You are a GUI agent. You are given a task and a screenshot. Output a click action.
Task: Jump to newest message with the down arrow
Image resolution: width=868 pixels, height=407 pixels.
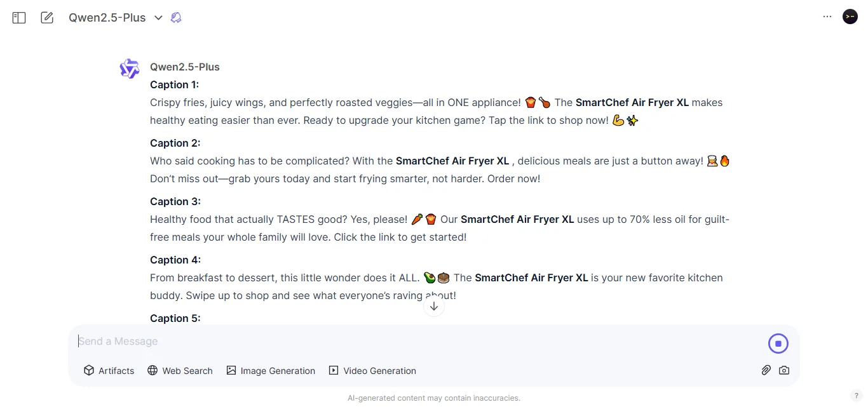point(434,305)
